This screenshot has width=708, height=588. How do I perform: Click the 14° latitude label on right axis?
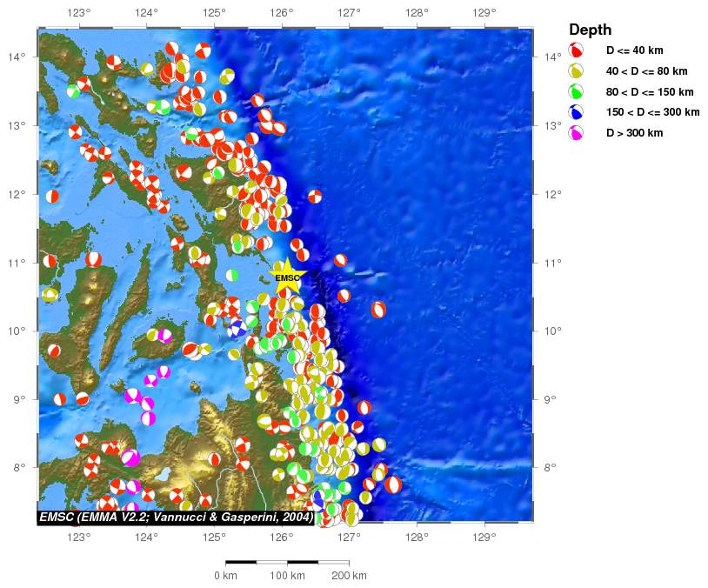click(551, 57)
